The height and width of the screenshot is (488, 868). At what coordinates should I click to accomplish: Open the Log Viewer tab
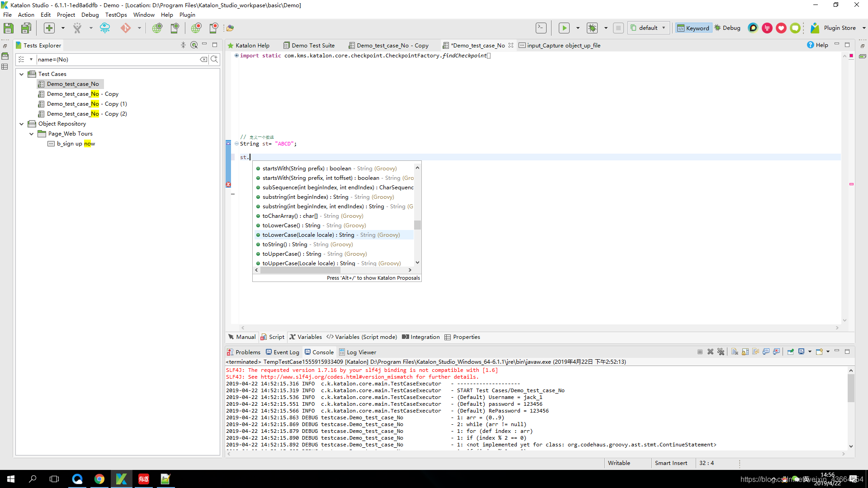(358, 352)
